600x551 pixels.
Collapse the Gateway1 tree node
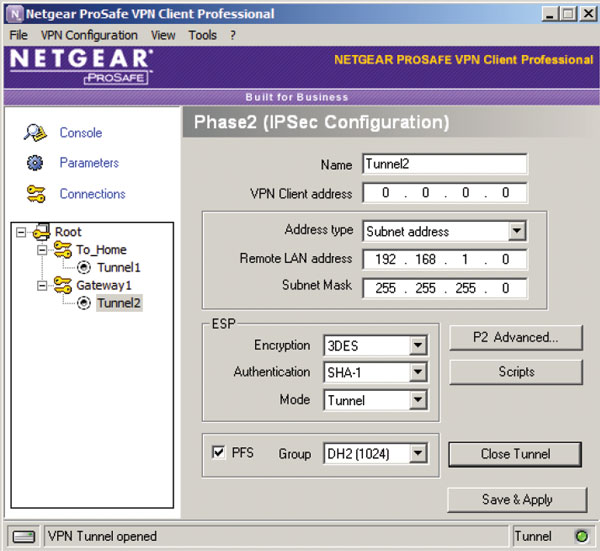42,285
